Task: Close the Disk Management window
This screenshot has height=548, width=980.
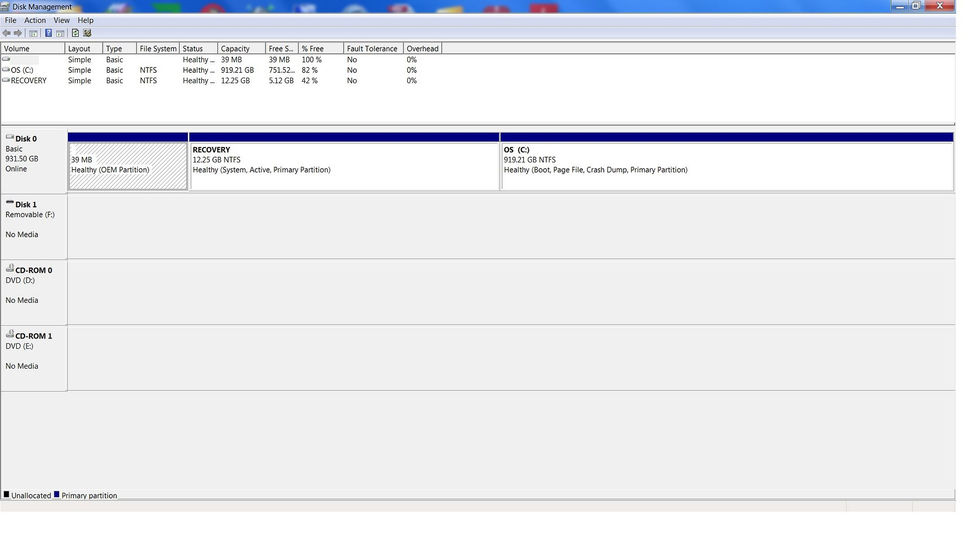Action: 940,6
